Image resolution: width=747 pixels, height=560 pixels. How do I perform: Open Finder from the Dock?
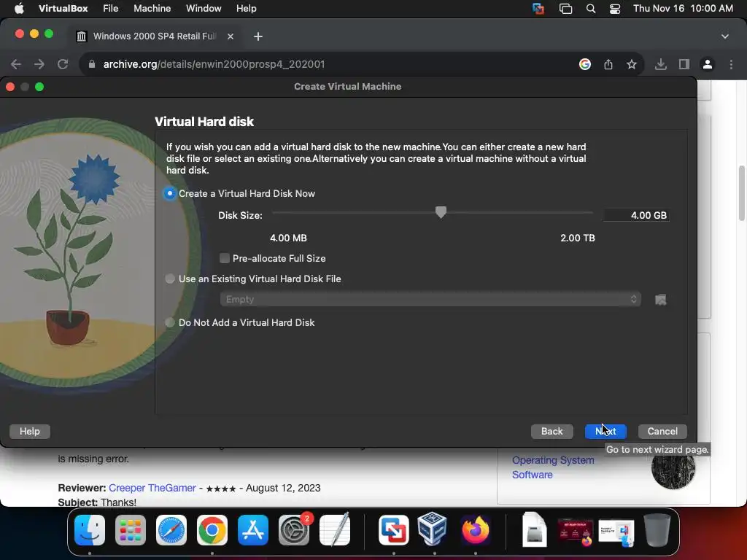90,530
